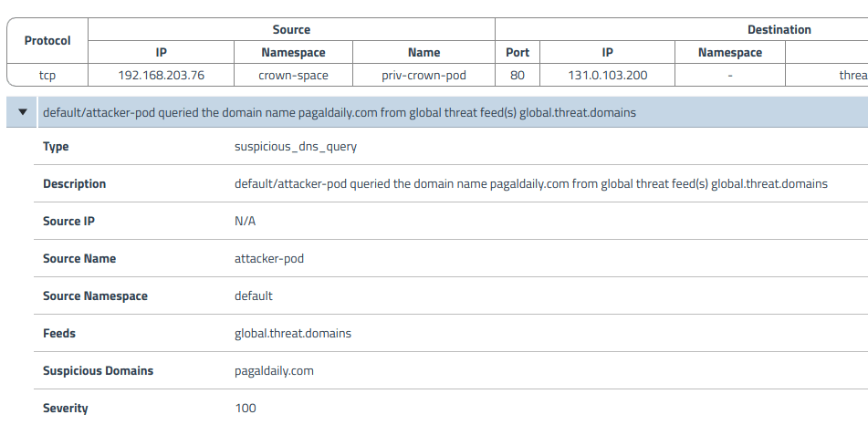Screen dimensions: 868x425
Task: Click the Feeds field label
Action: click(x=59, y=333)
